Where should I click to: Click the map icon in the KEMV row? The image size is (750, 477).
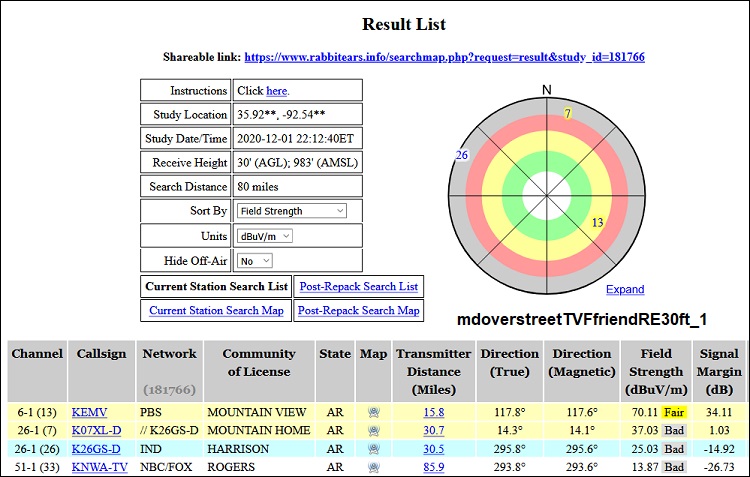tap(373, 411)
